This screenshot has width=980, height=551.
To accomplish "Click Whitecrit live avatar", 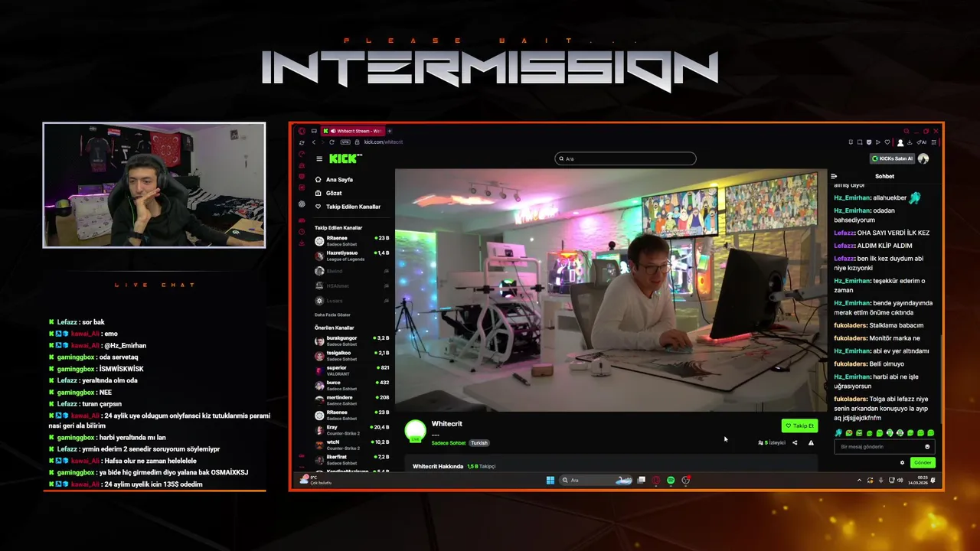I will tap(415, 431).
